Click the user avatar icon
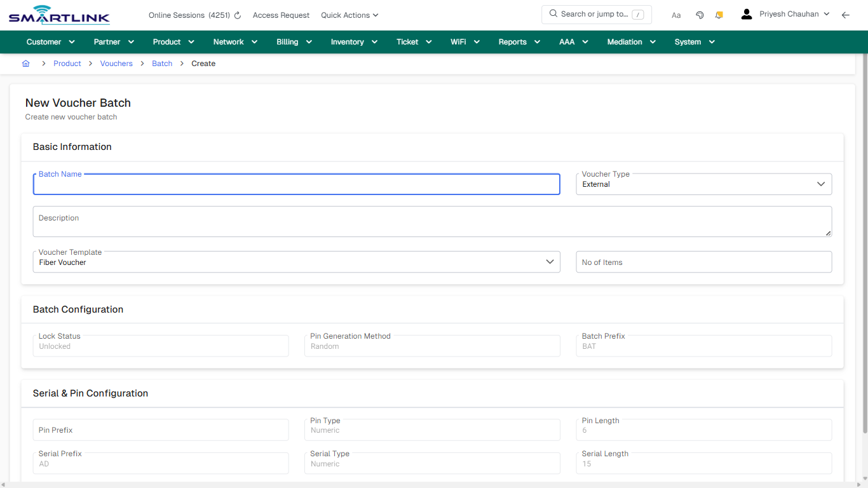868x488 pixels. (746, 13)
